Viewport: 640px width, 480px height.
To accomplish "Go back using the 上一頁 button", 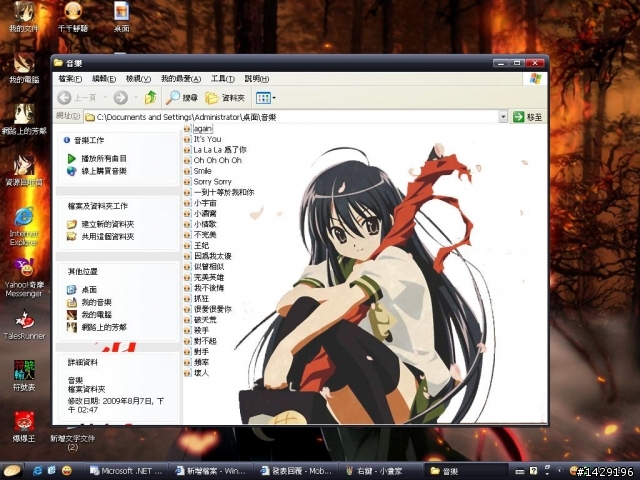I will point(77,98).
